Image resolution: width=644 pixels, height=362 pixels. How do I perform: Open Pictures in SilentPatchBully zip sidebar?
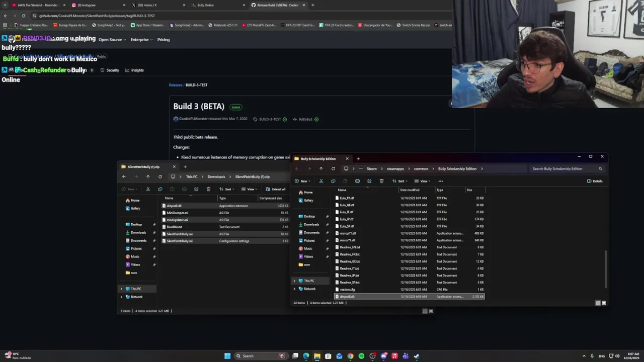136,248
